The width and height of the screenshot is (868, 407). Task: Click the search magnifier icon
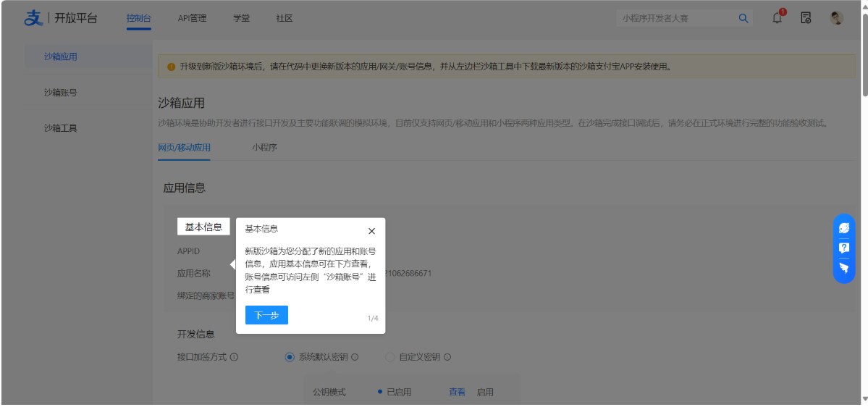[743, 18]
